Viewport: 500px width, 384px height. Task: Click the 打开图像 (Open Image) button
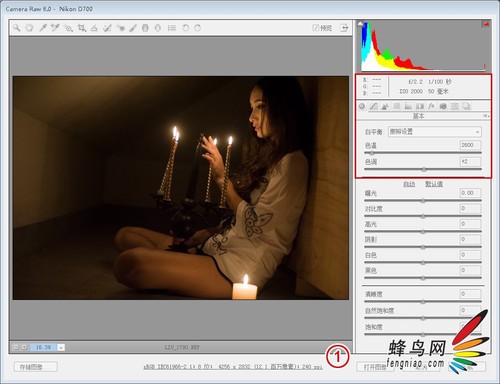point(374,367)
